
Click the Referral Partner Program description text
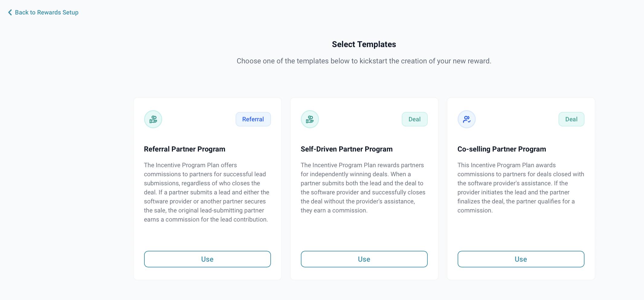[206, 192]
